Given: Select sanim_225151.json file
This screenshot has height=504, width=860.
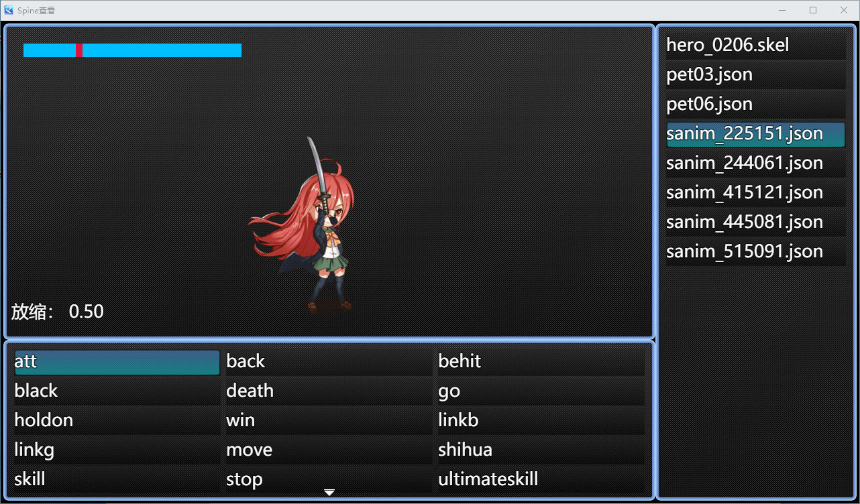Looking at the screenshot, I should [x=755, y=134].
